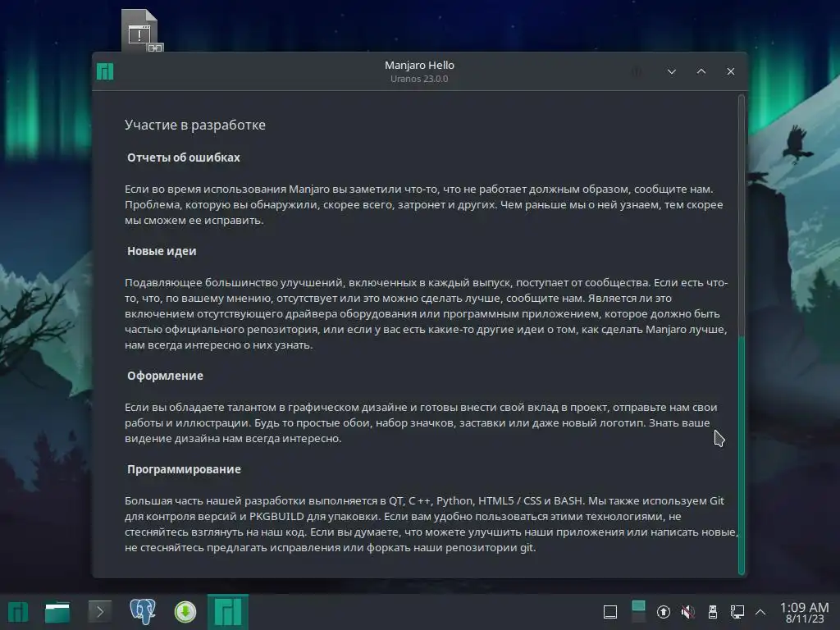Close the Manjaro Hello window
The height and width of the screenshot is (630, 840).
[730, 71]
